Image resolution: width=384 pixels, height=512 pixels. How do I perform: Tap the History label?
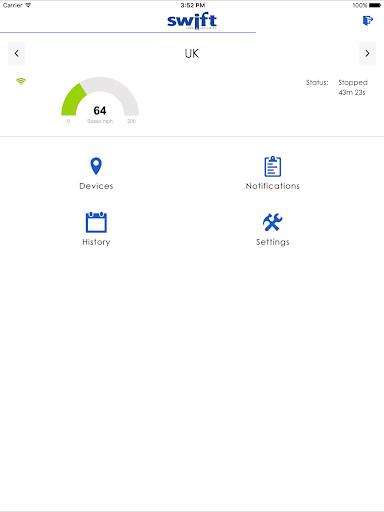(96, 242)
